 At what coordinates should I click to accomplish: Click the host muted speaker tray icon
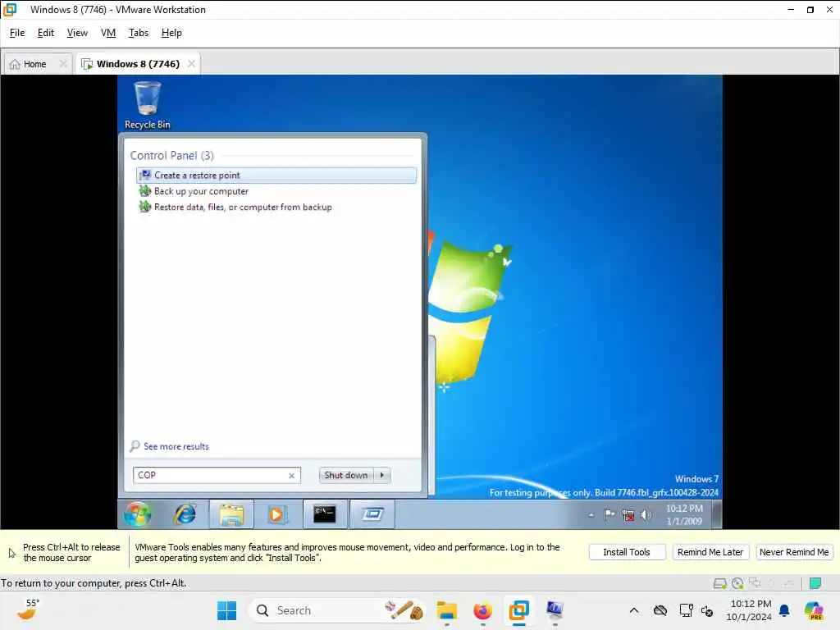tap(706, 610)
